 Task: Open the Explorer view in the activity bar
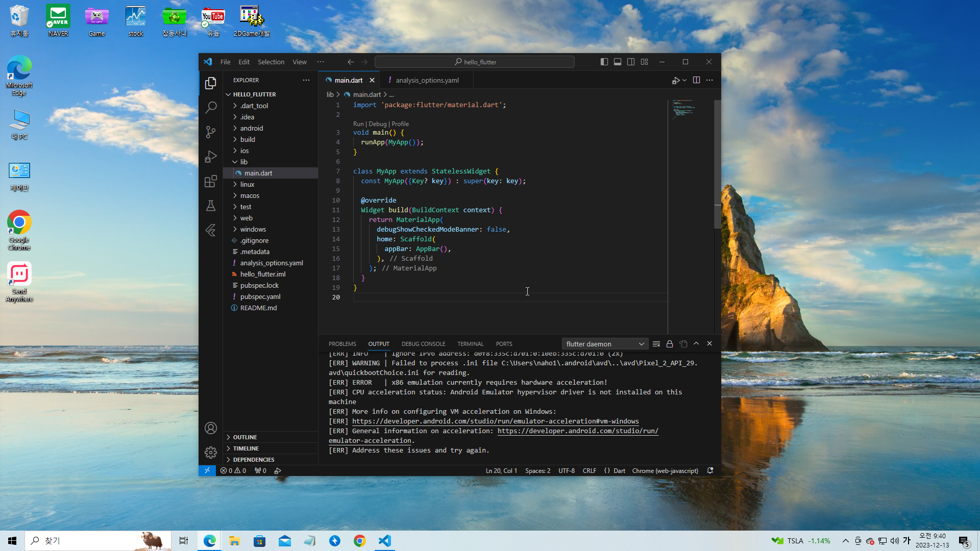pos(211,83)
